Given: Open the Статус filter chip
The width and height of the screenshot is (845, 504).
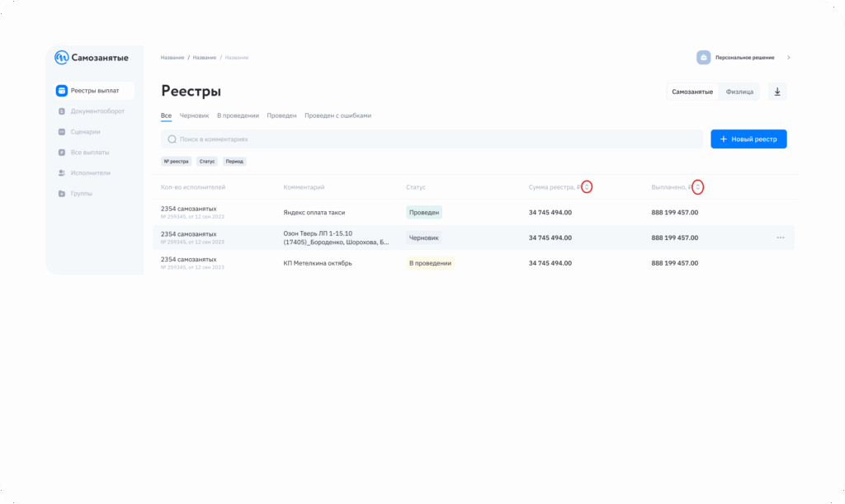Looking at the screenshot, I should 206,162.
